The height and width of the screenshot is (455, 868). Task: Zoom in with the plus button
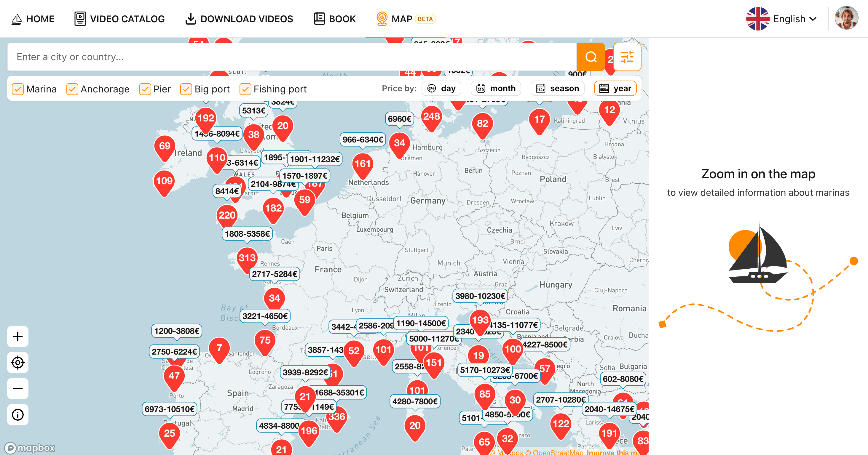[18, 337]
